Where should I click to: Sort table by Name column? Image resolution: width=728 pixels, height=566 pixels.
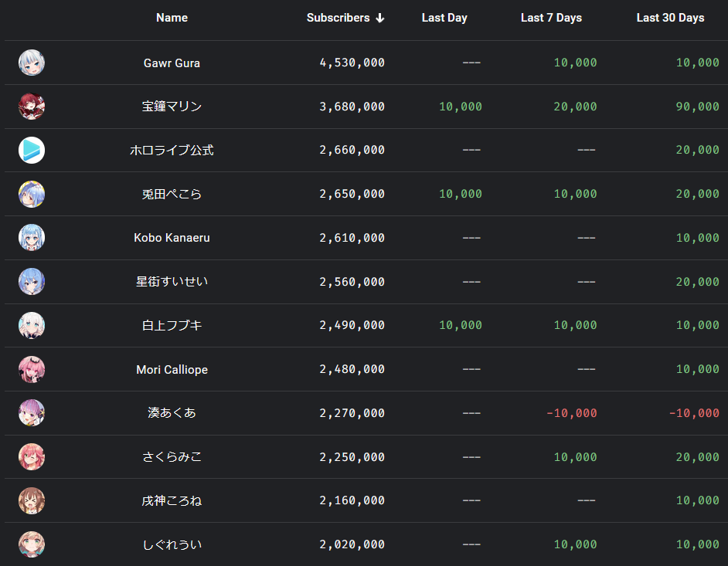point(172,18)
